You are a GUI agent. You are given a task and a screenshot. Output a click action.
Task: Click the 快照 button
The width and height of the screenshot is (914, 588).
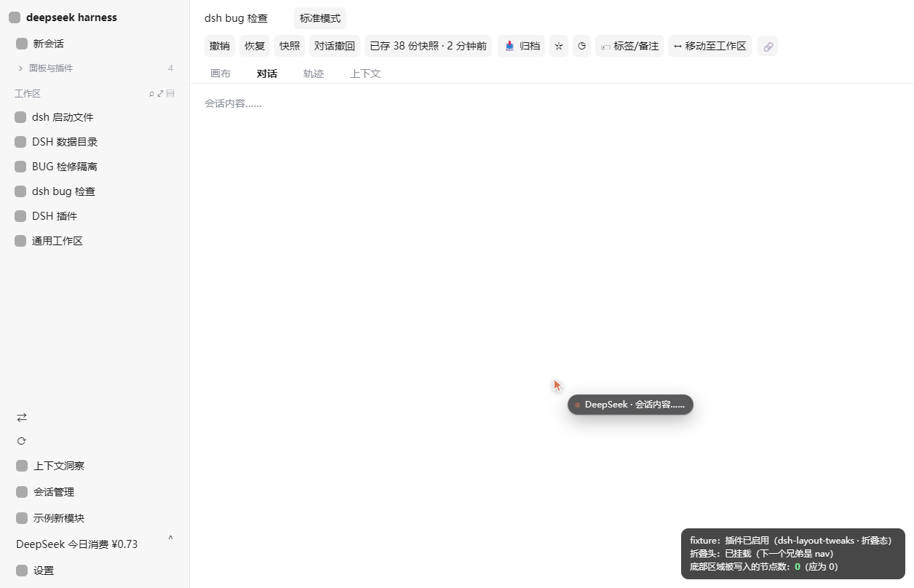pos(290,46)
